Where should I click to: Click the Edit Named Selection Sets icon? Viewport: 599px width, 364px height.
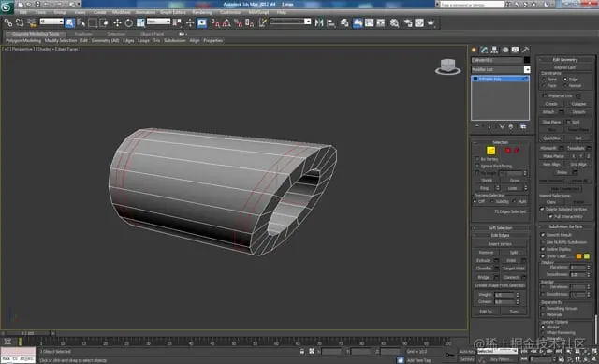(262, 22)
